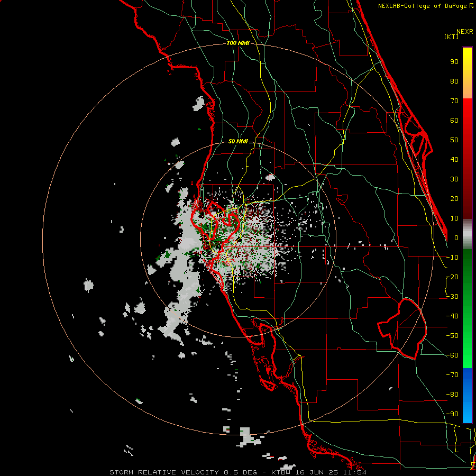
Task: Click the -70 scale label
Action: (x=452, y=375)
